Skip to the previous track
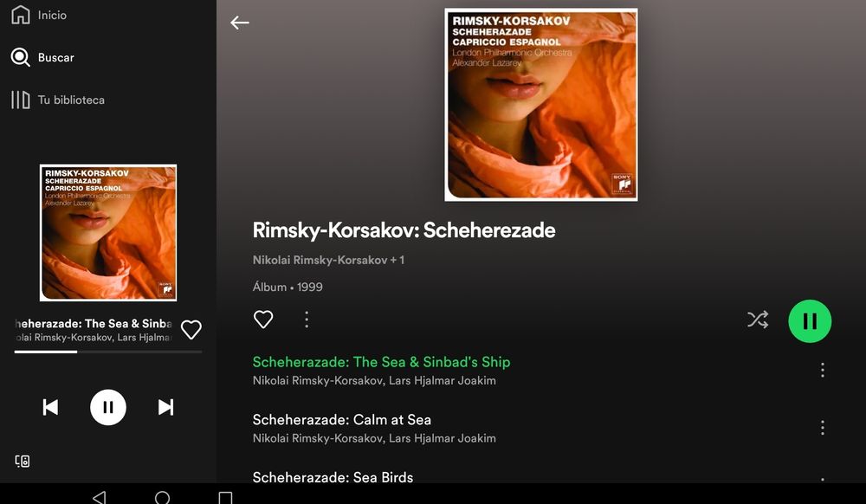This screenshot has height=504, width=866. 50,407
